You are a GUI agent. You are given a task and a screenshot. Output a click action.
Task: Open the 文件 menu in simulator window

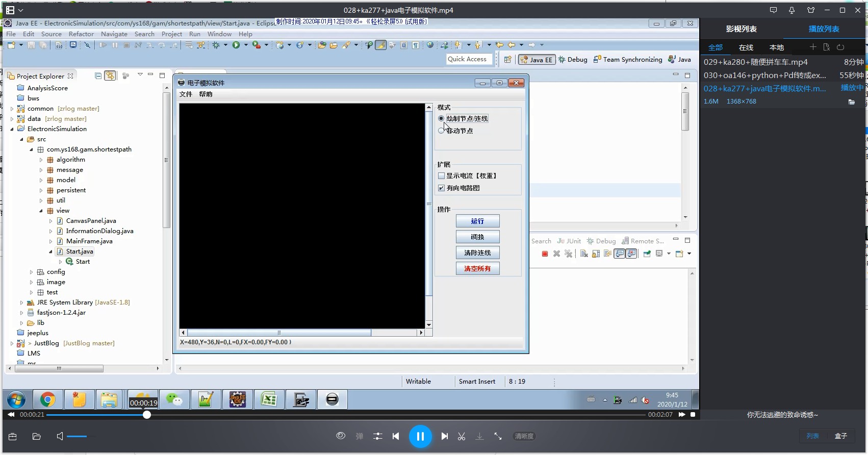coord(186,94)
